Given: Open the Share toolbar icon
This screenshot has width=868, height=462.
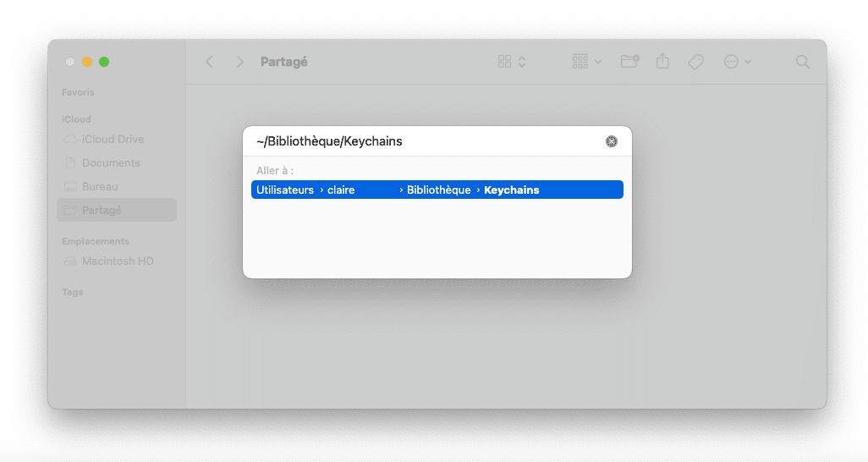Looking at the screenshot, I should 662,62.
